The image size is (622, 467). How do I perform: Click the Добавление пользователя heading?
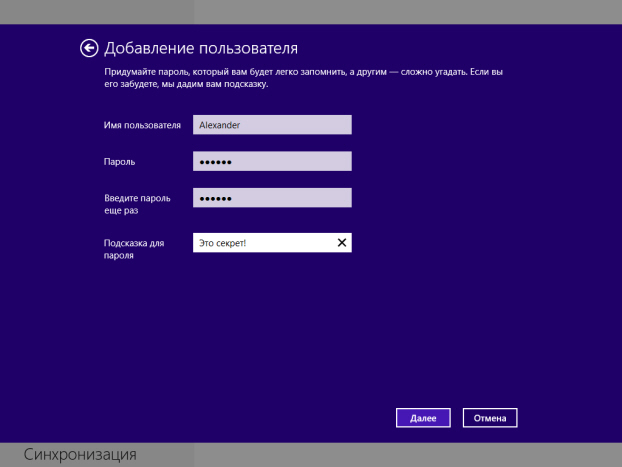pyautogui.click(x=201, y=48)
